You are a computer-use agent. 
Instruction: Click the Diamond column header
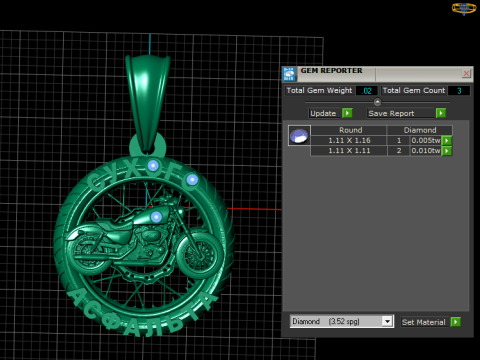[420, 130]
